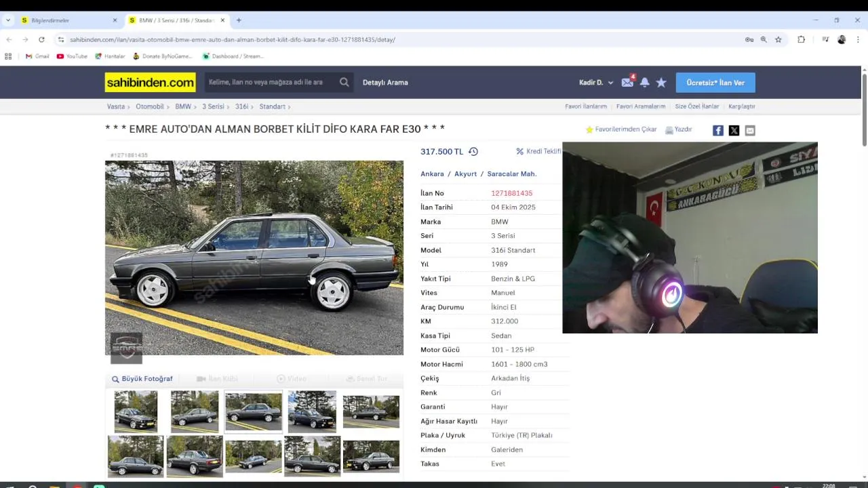The width and height of the screenshot is (868, 488).
Task: Open Chrome three-dot menu
Action: coord(857,39)
